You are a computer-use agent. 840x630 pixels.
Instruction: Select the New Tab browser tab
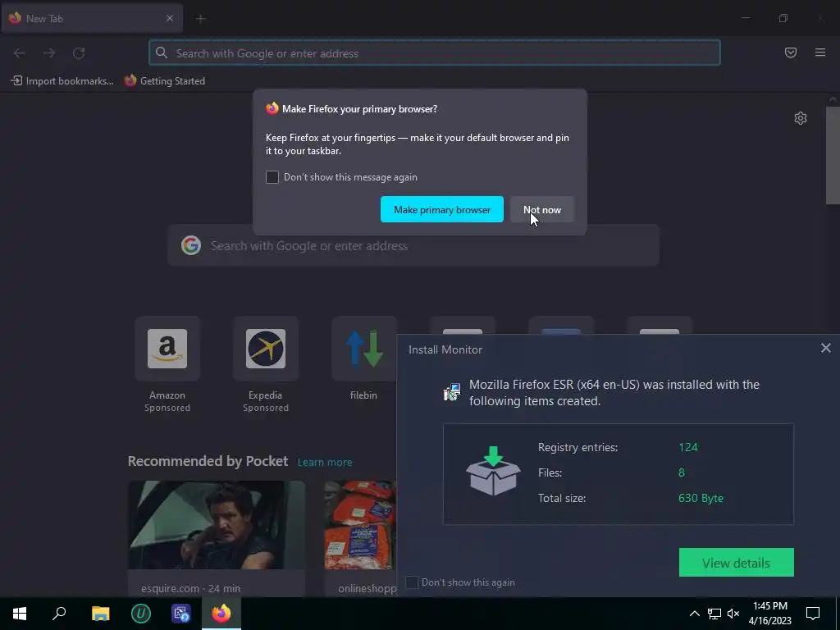(92, 18)
